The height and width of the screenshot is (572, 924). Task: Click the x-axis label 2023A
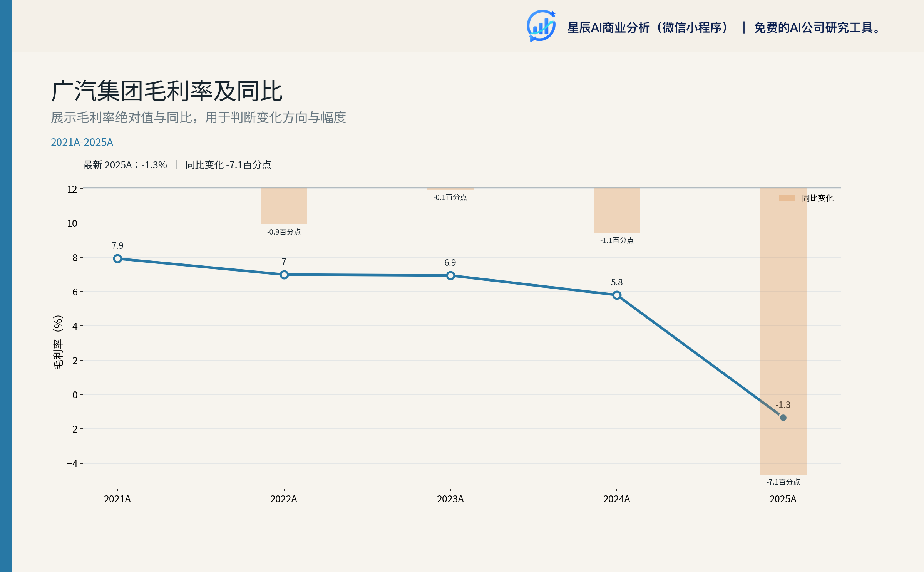(450, 499)
